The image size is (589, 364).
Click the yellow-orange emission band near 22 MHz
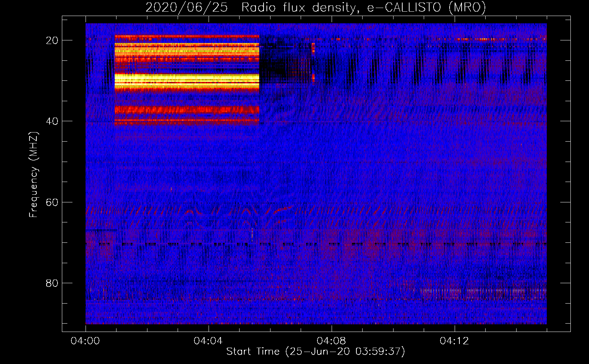click(187, 50)
